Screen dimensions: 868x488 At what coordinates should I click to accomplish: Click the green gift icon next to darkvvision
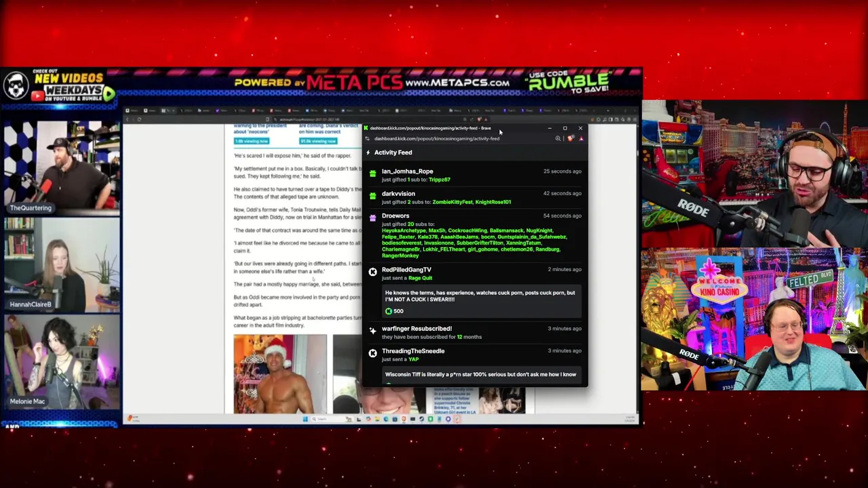(x=372, y=197)
